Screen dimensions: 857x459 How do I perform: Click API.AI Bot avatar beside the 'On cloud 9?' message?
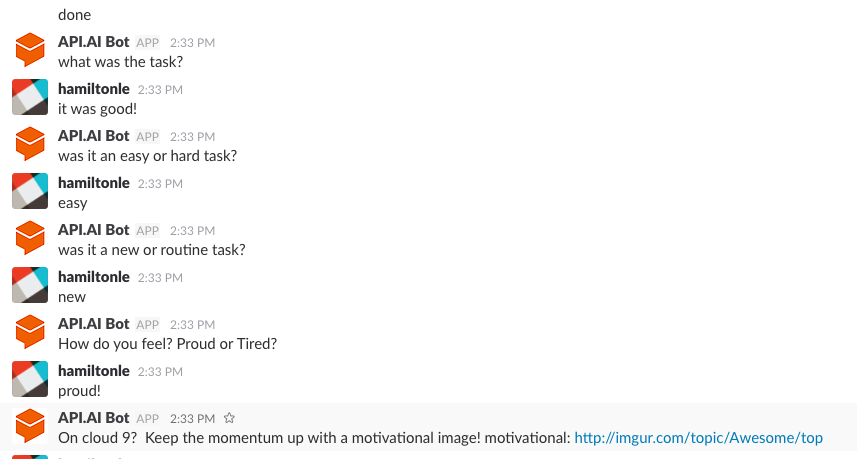(30, 426)
